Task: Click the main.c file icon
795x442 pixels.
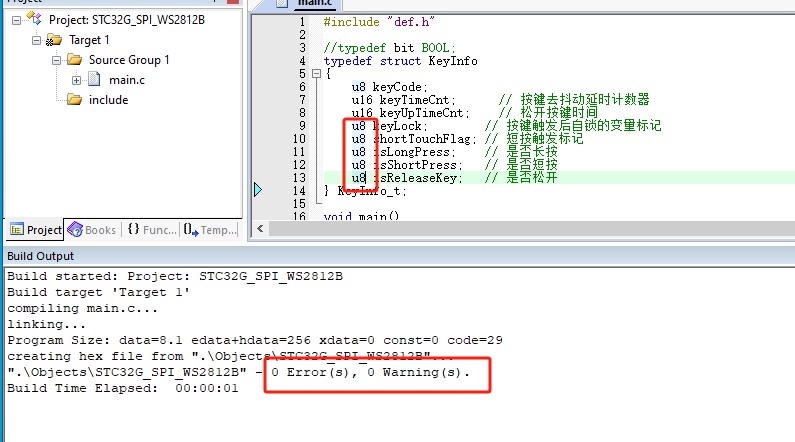Action: pyautogui.click(x=94, y=80)
